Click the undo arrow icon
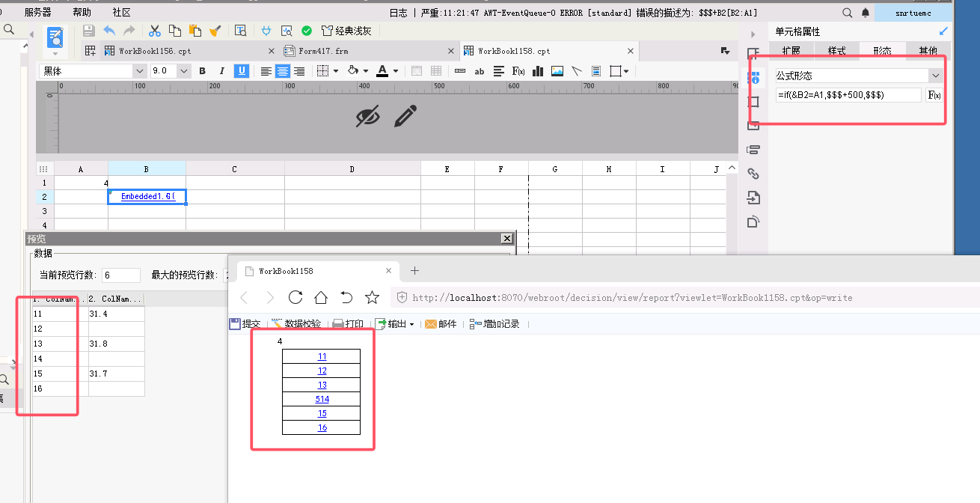This screenshot has height=503, width=980. [x=109, y=31]
